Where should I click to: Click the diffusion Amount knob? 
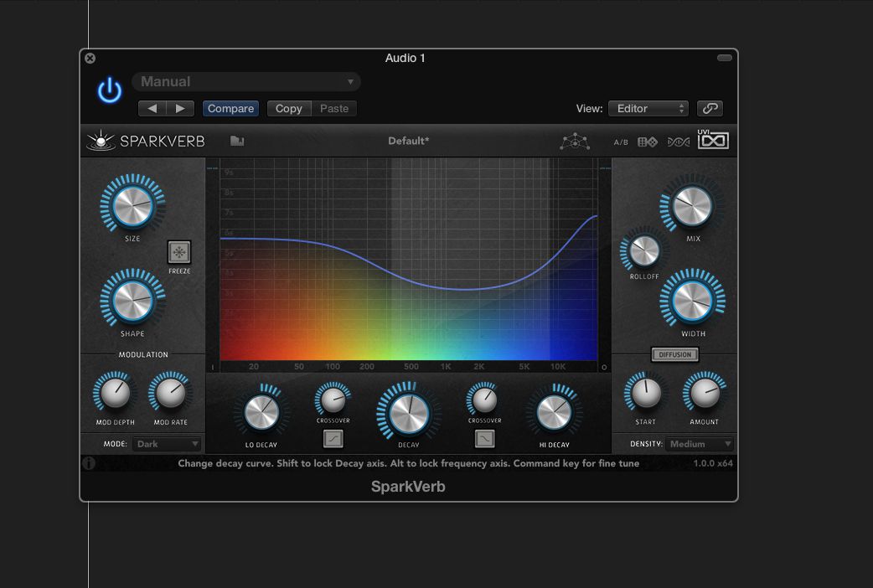705,393
